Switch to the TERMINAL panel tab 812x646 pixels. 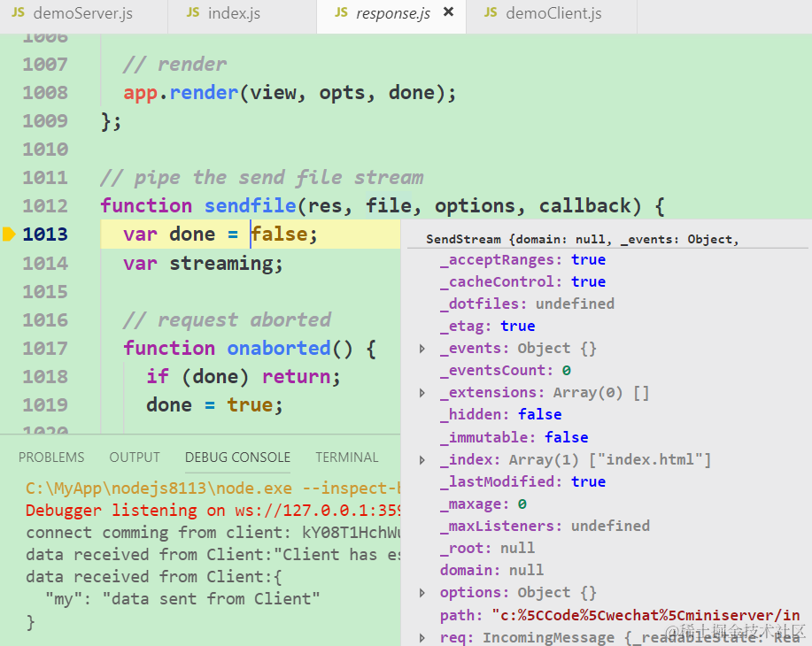pos(347,458)
